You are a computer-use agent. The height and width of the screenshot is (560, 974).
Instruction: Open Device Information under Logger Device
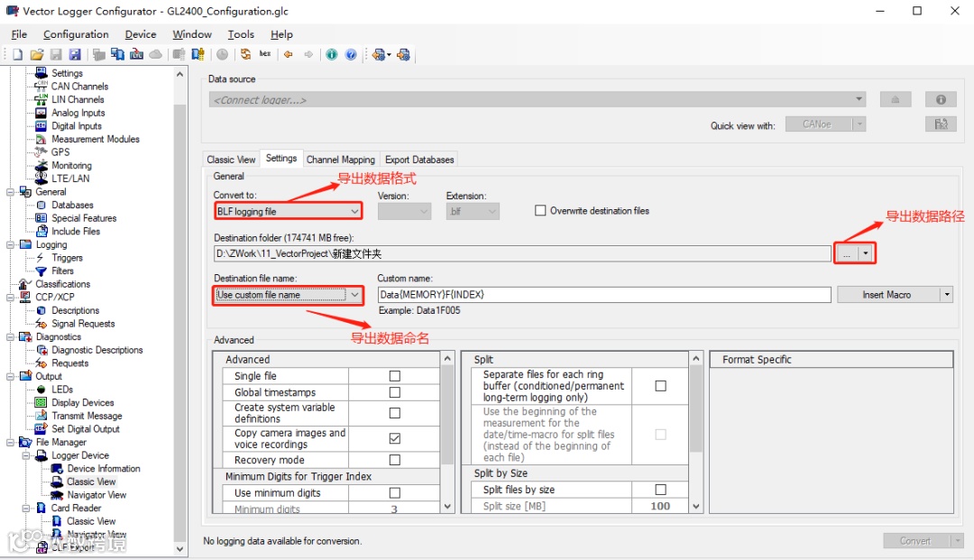[104, 469]
